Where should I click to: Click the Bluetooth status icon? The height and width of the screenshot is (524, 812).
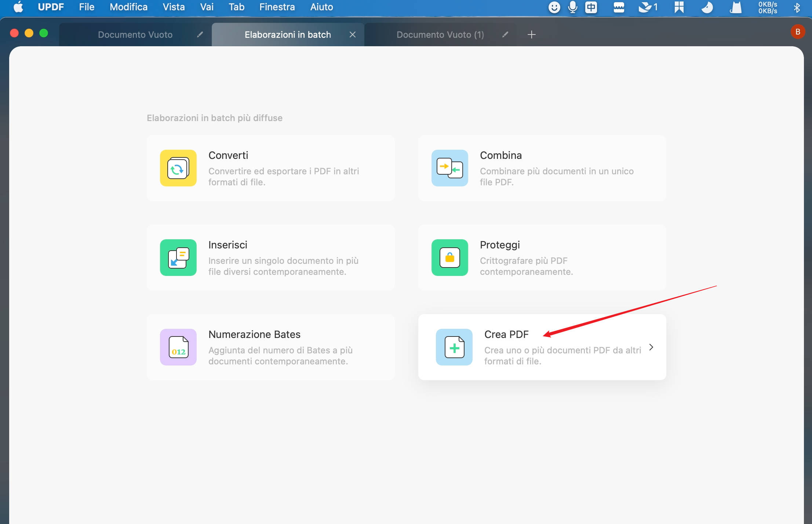(x=797, y=7)
